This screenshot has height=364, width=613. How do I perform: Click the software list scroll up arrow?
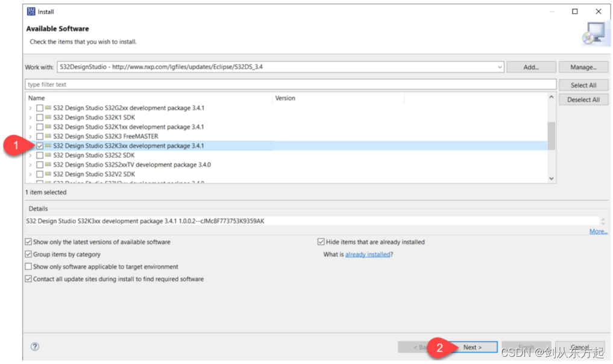tap(552, 97)
